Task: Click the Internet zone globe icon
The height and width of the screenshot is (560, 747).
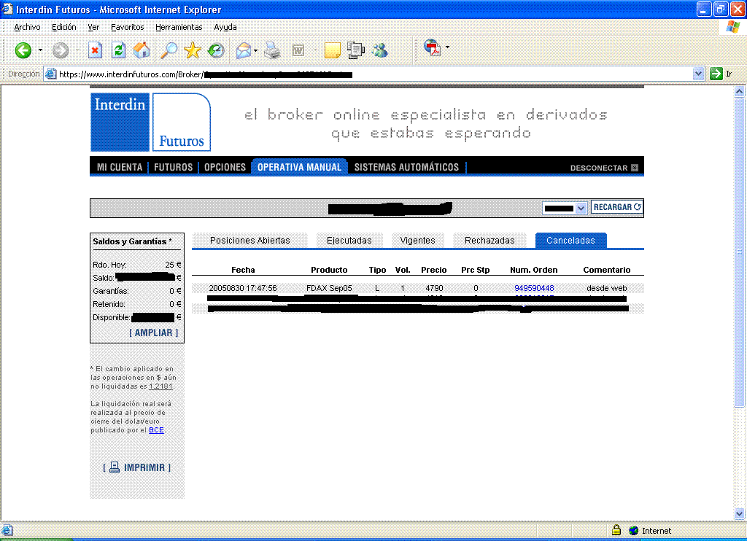Action: (x=634, y=531)
